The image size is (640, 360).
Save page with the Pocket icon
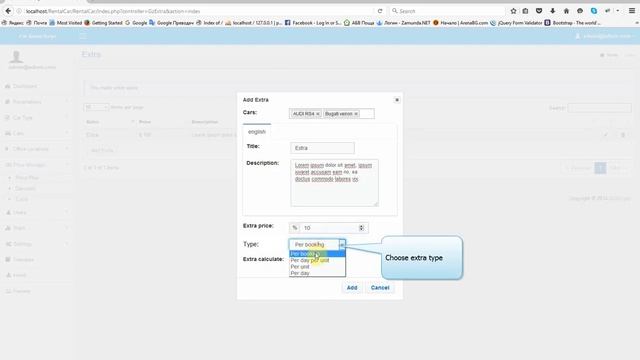[x=539, y=11]
